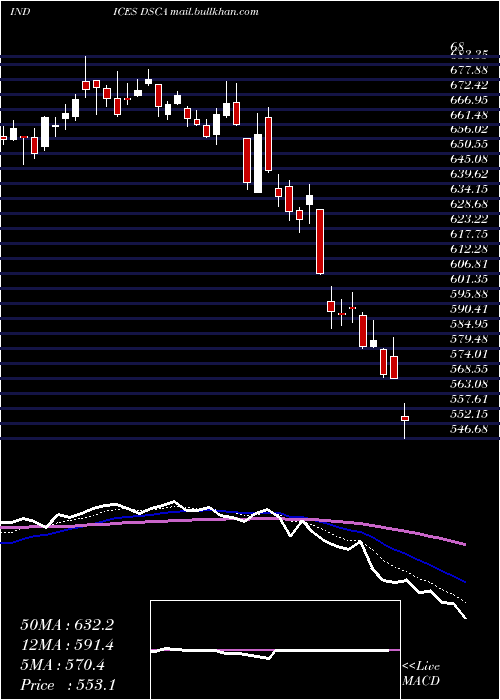The image size is (500, 700).
Task: Click the latest small red candle near 552.15
Action: pos(405,418)
